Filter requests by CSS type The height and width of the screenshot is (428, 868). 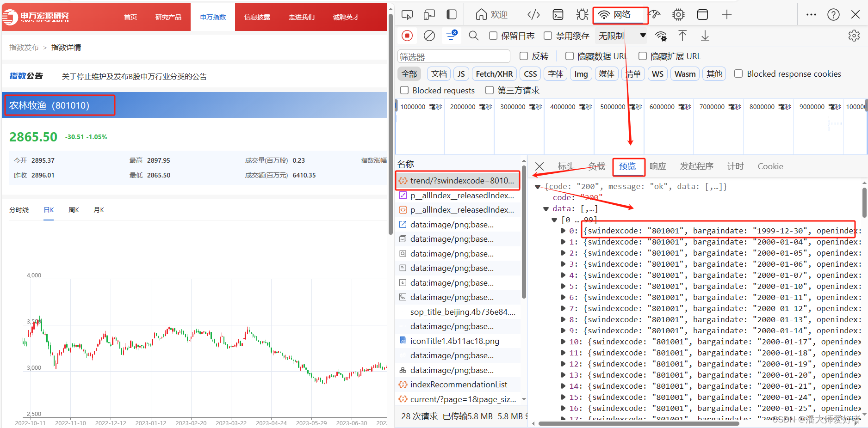click(x=530, y=74)
